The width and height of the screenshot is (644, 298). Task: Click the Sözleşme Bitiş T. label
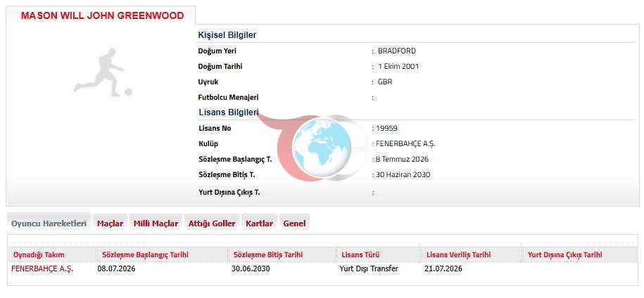(x=227, y=174)
